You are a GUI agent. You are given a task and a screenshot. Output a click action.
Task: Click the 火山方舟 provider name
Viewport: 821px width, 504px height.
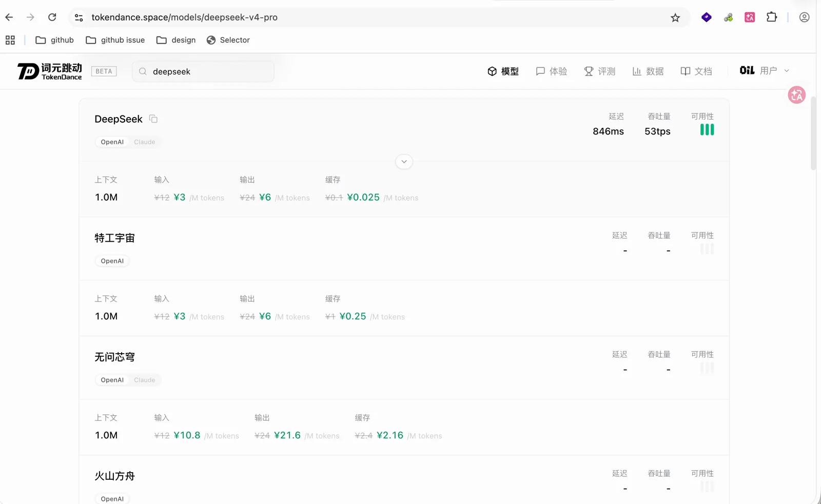pyautogui.click(x=114, y=476)
